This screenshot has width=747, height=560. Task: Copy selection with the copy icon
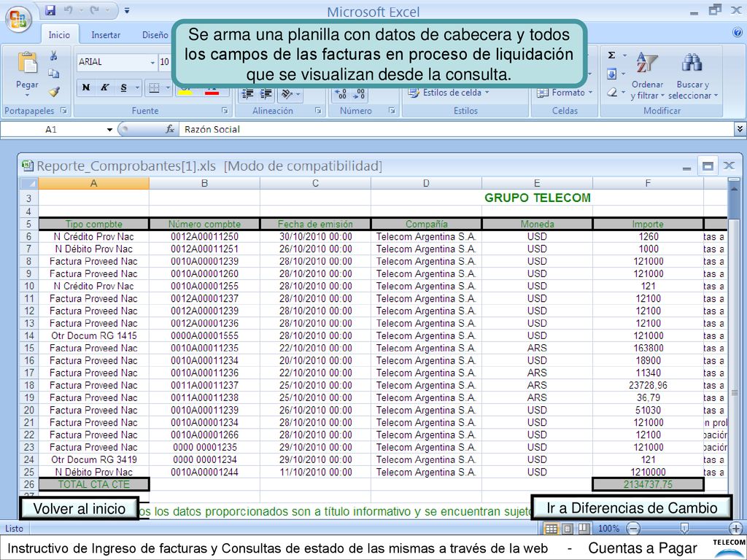(54, 74)
